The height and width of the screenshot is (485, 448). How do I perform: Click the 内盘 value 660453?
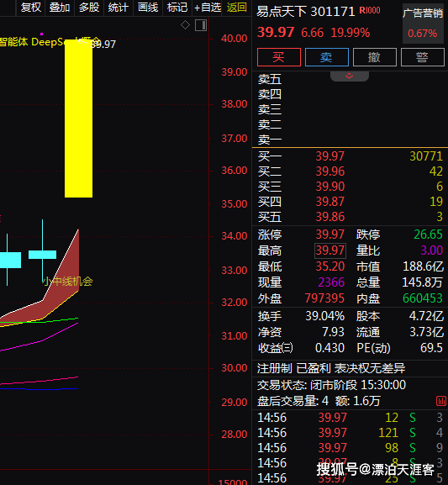point(423,298)
